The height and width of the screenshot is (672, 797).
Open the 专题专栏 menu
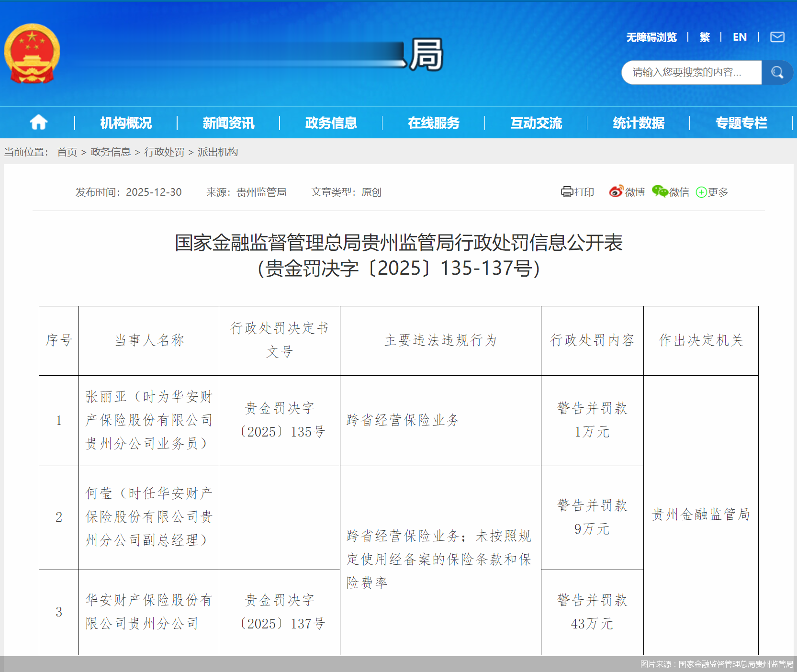[741, 123]
